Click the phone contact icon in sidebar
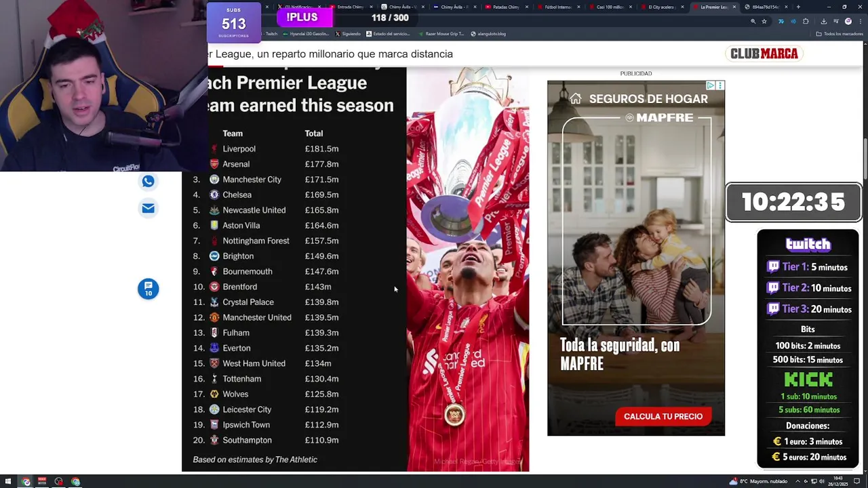This screenshot has width=868, height=488. tap(148, 181)
